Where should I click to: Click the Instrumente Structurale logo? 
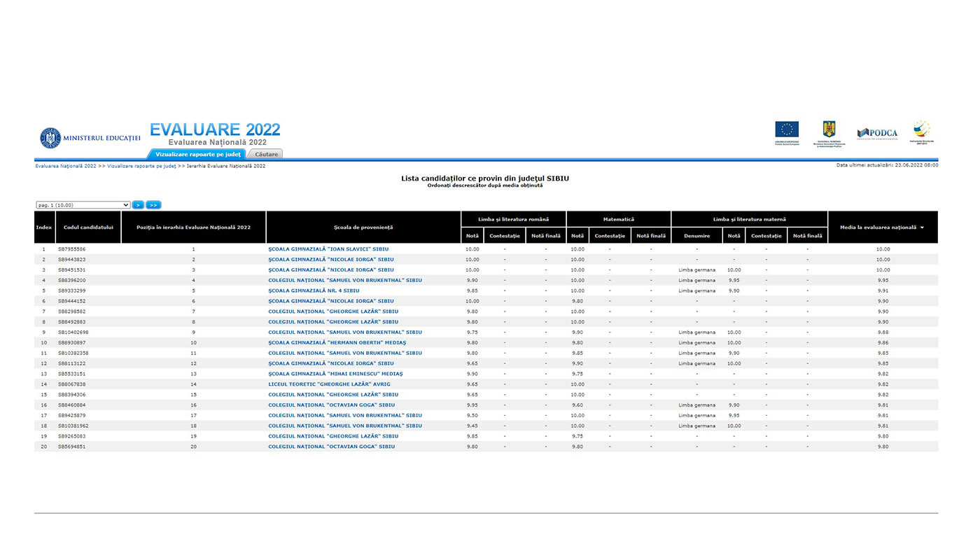pyautogui.click(x=921, y=129)
